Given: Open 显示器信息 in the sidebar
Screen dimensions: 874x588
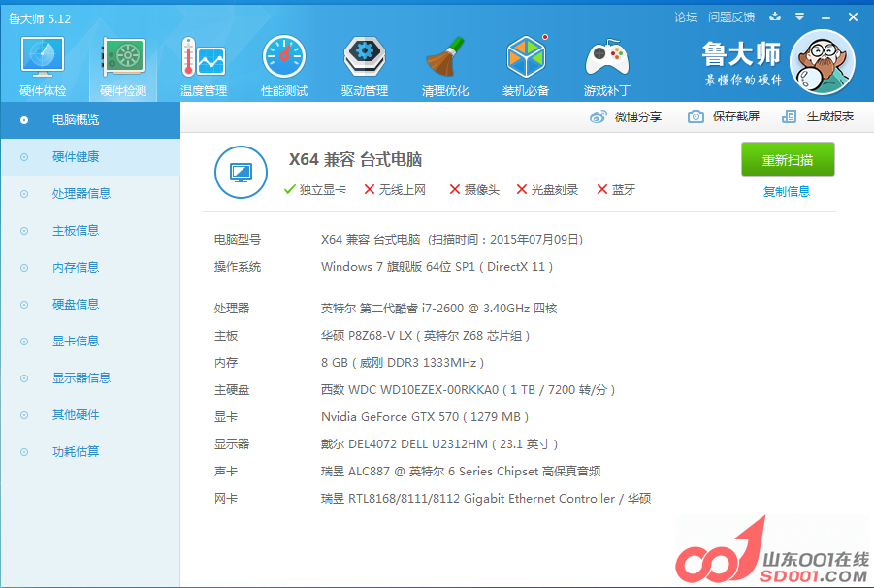Looking at the screenshot, I should [x=90, y=377].
